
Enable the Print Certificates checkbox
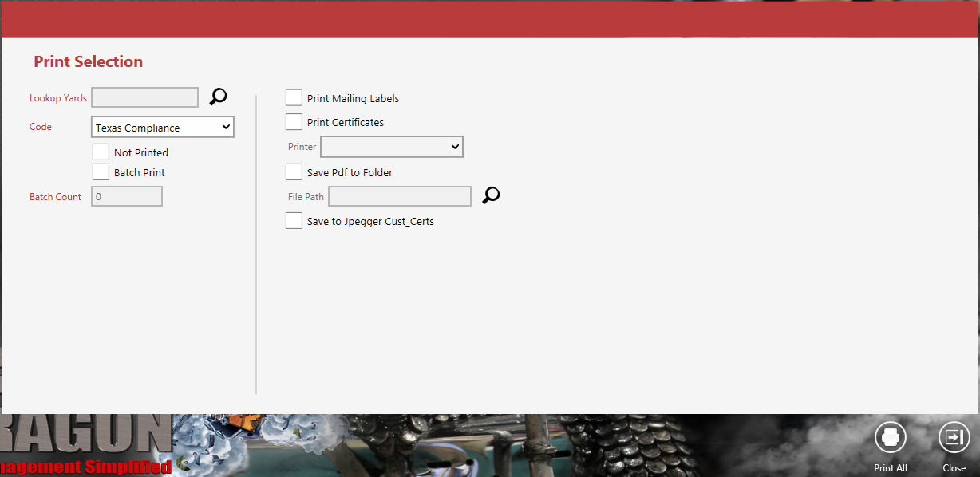click(294, 121)
